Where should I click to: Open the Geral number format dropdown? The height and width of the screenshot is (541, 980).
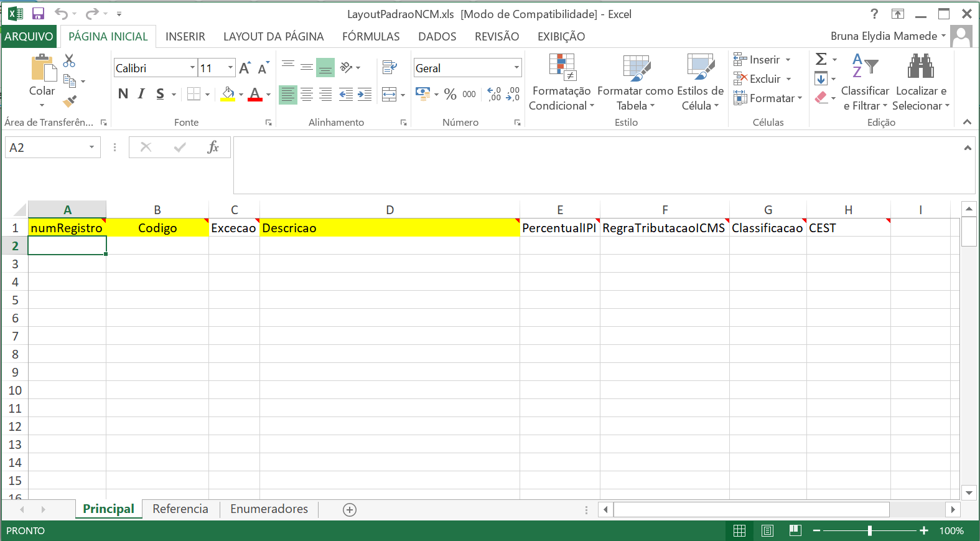516,68
